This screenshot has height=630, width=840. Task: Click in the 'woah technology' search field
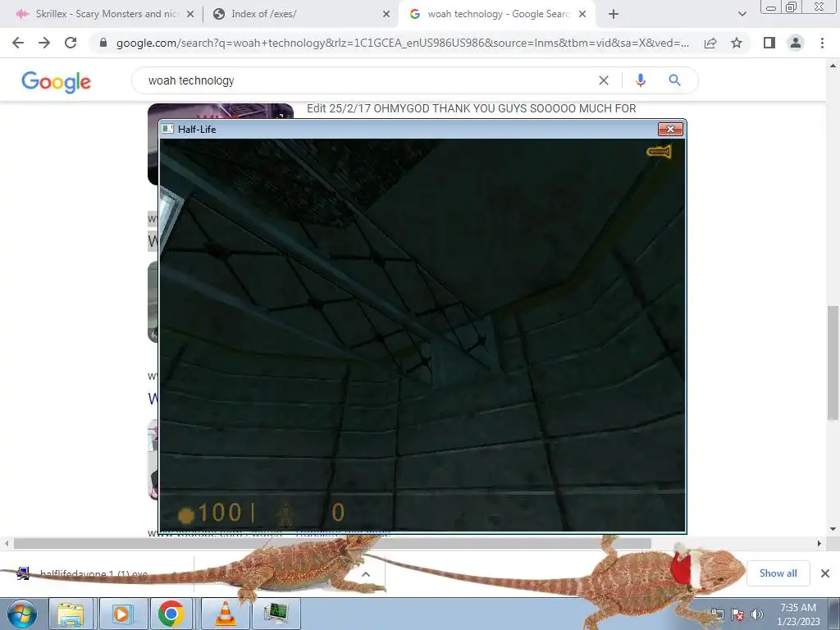click(370, 80)
